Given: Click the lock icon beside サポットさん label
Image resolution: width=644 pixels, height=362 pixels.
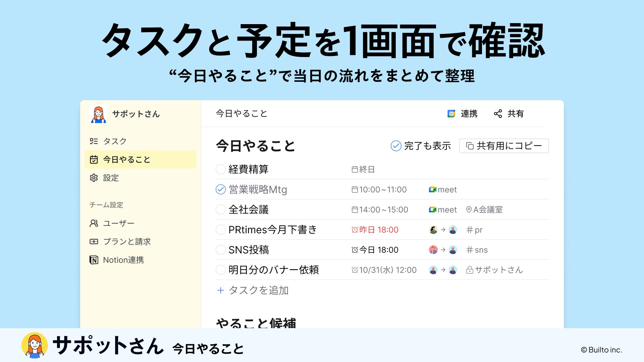Looking at the screenshot, I should pyautogui.click(x=470, y=270).
